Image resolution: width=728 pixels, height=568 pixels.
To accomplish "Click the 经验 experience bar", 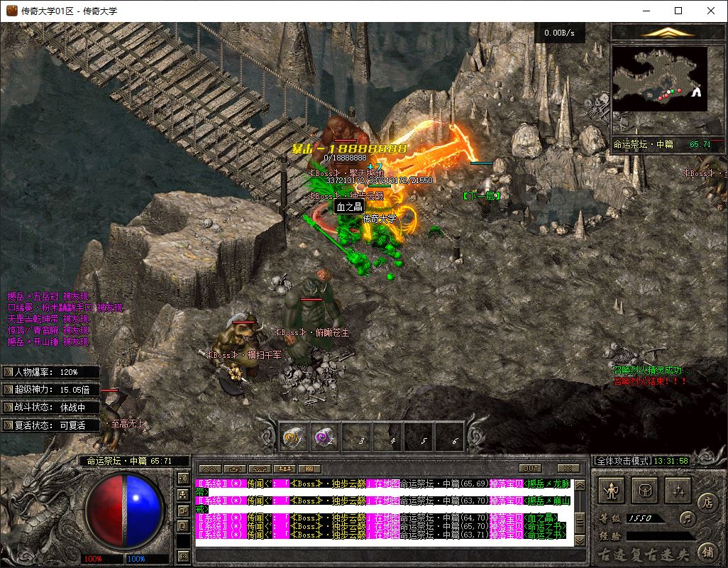I will point(660,536).
